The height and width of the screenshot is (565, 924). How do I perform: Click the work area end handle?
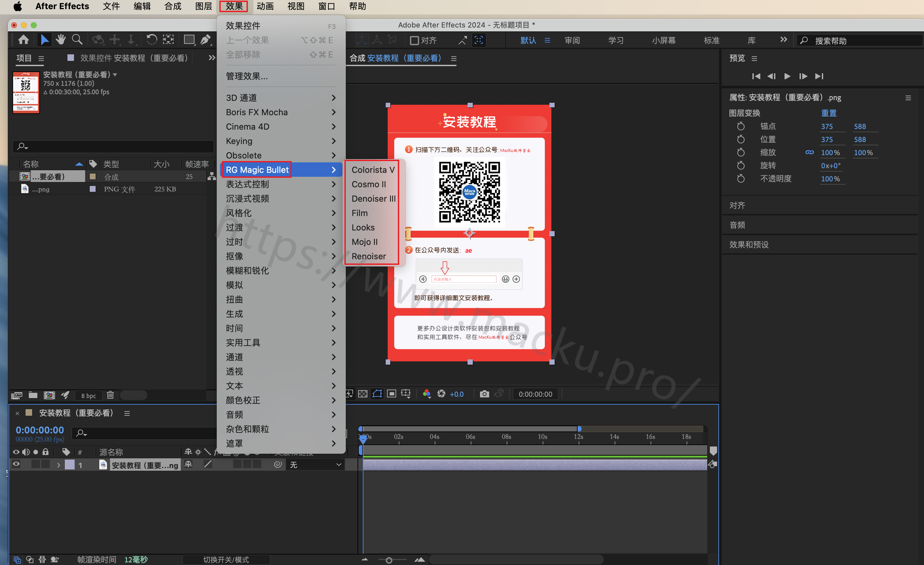tap(579, 428)
